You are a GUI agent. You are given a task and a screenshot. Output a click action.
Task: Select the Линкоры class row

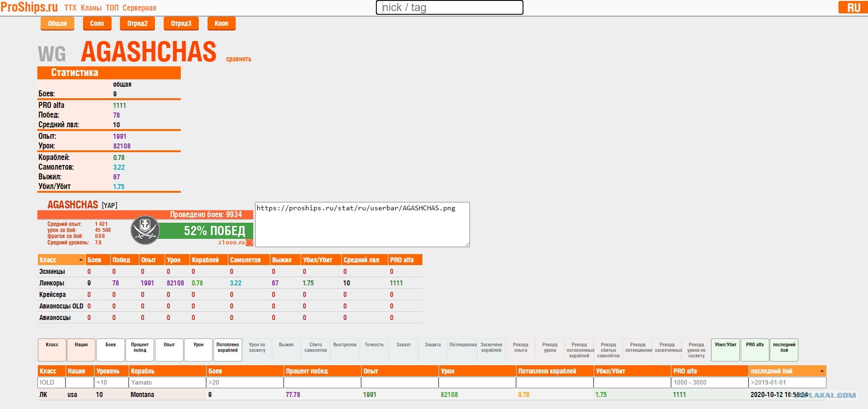230,283
